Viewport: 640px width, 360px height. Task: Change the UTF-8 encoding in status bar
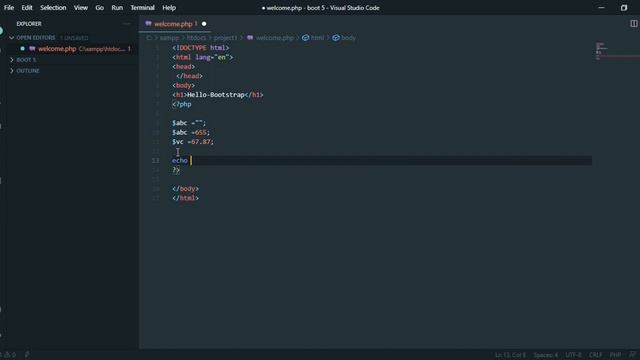pos(573,355)
